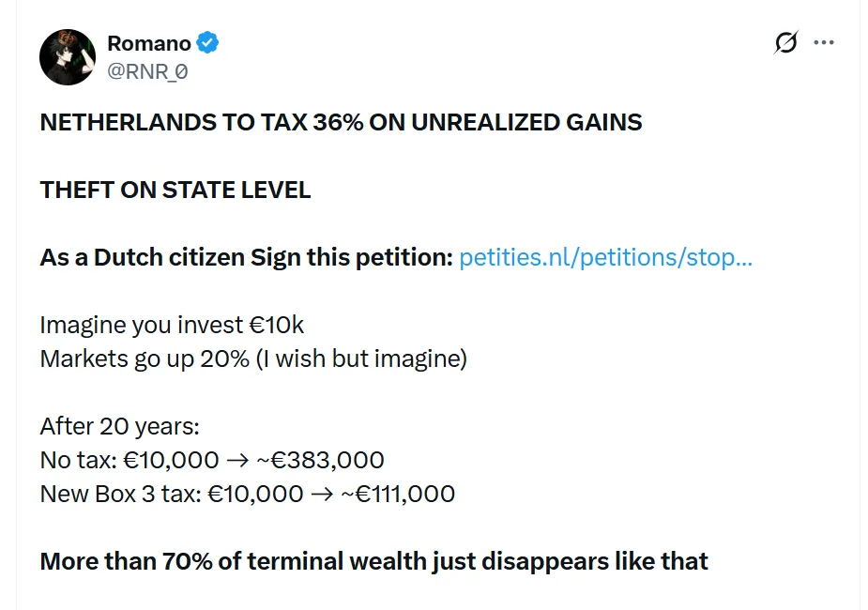Click the terminal wealth disappears line
This screenshot has width=868, height=610.
(373, 561)
